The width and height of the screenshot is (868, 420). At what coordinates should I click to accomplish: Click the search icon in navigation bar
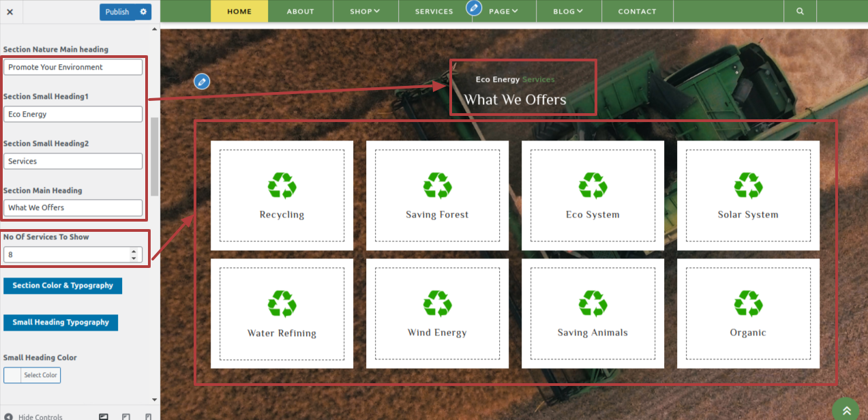coord(800,12)
